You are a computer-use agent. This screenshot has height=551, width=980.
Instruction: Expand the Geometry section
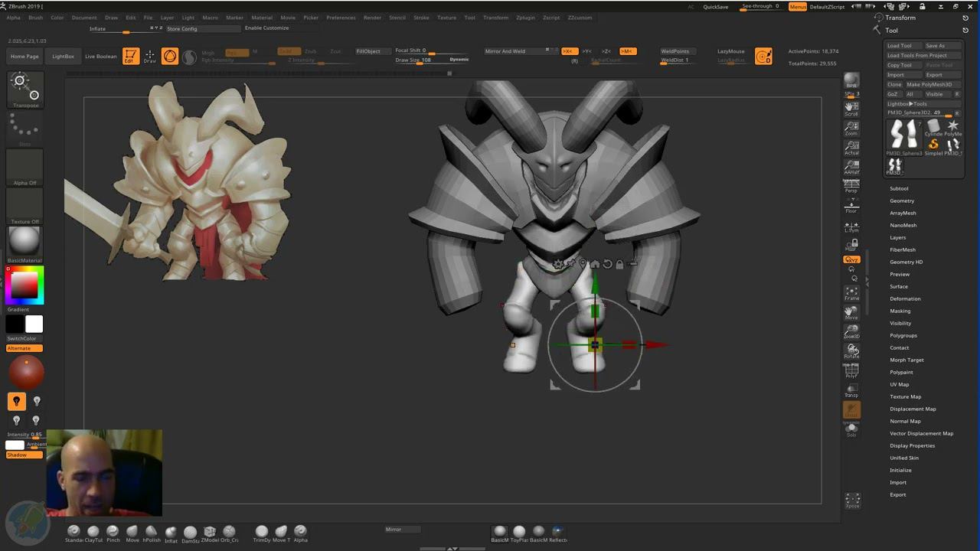pyautogui.click(x=902, y=201)
